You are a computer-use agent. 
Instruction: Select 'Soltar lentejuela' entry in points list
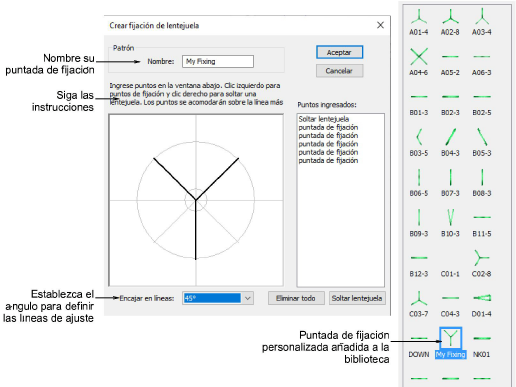tap(324, 119)
